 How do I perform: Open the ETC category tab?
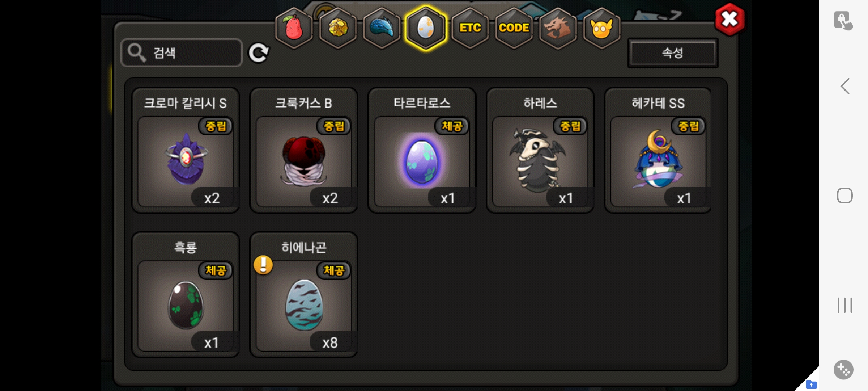pyautogui.click(x=470, y=28)
